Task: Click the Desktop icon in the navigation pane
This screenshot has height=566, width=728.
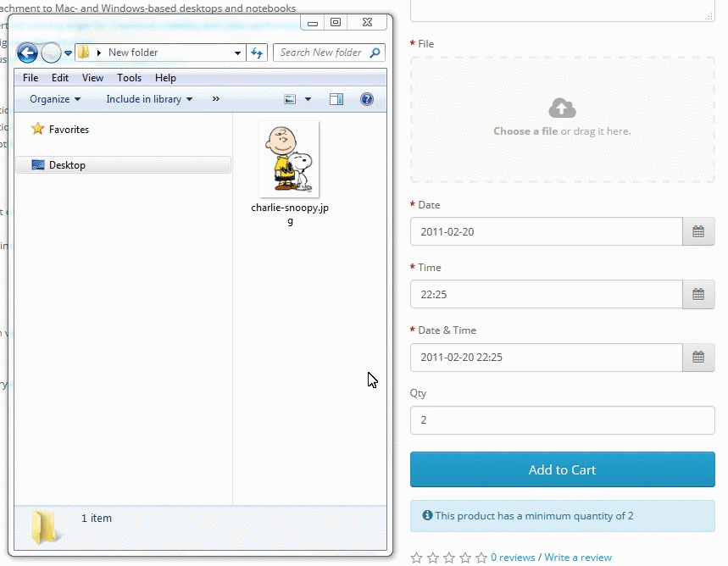Action: [38, 165]
